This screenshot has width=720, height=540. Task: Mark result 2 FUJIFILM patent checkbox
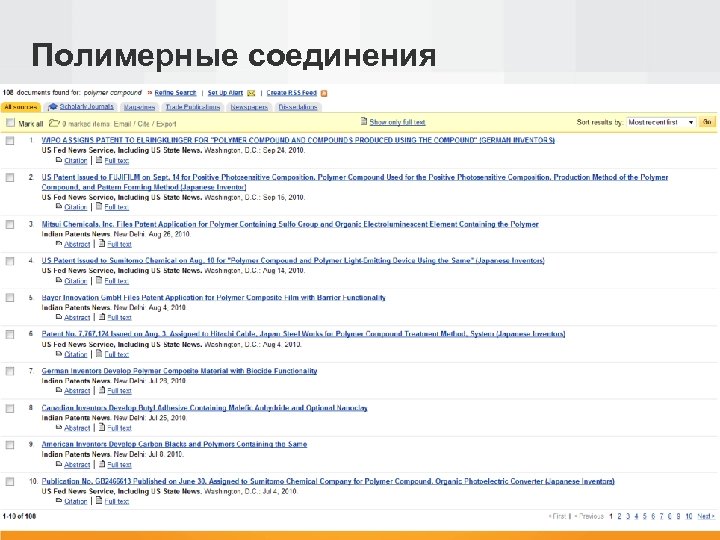10,178
